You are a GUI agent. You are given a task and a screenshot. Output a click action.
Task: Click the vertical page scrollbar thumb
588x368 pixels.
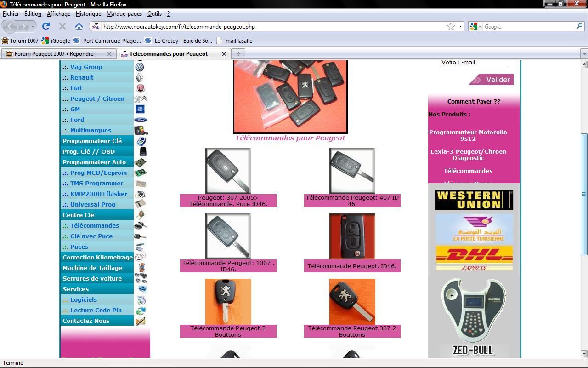(x=584, y=194)
